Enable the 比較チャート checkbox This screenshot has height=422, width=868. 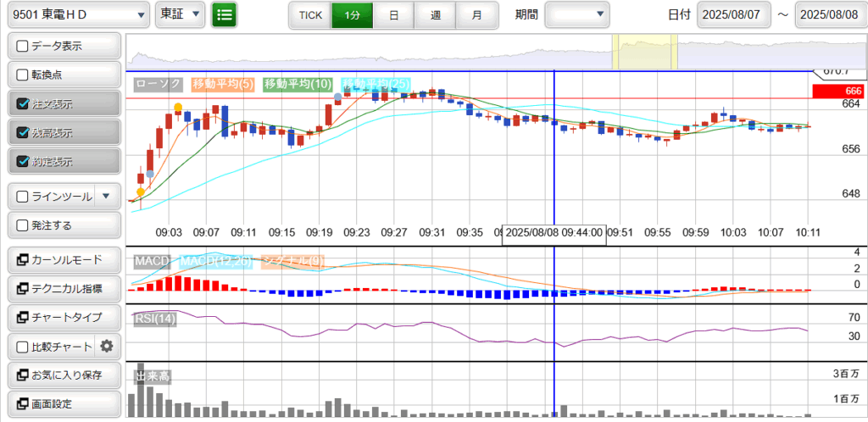pyautogui.click(x=23, y=347)
